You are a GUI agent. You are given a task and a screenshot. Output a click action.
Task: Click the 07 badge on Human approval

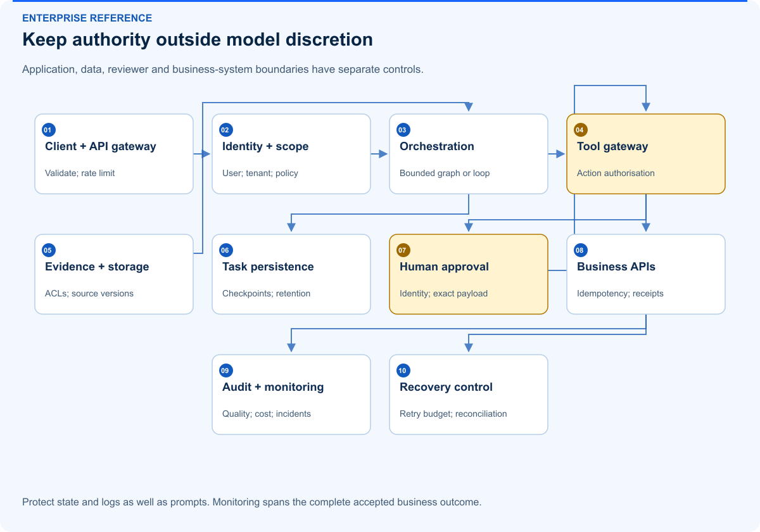[402, 250]
